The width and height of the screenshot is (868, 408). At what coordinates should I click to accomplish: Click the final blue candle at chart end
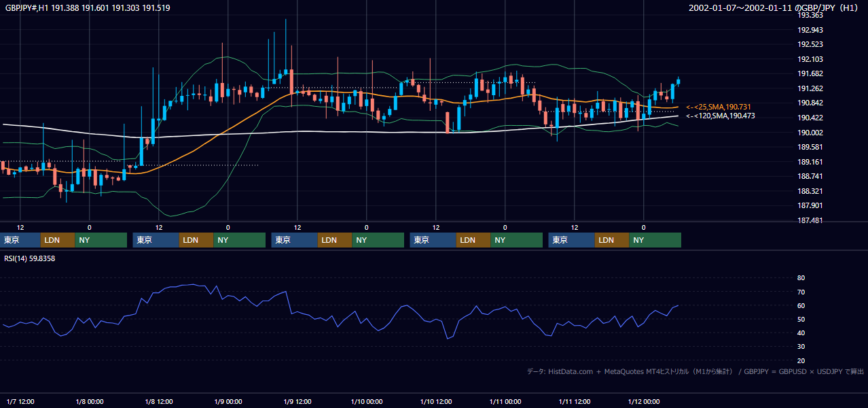pyautogui.click(x=678, y=82)
